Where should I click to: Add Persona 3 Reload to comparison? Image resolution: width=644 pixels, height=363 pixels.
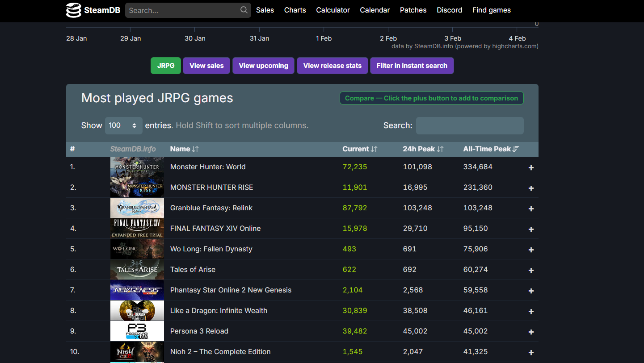pyautogui.click(x=531, y=332)
